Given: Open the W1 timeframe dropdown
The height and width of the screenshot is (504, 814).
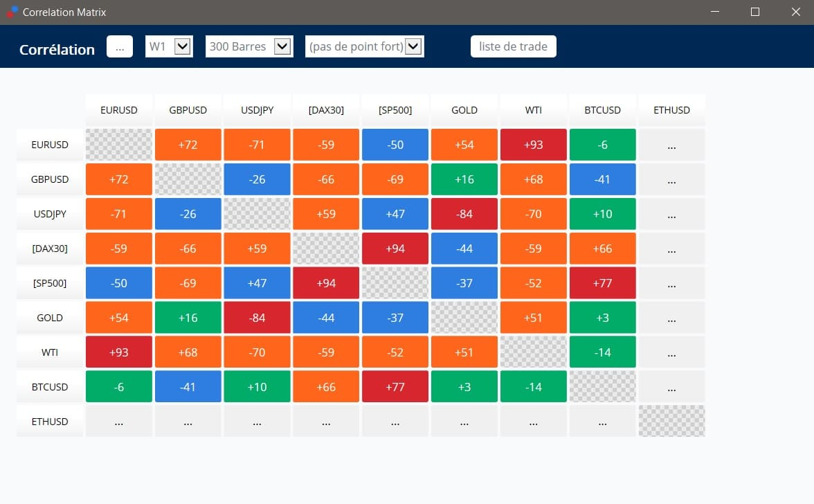Looking at the screenshot, I should pyautogui.click(x=169, y=46).
